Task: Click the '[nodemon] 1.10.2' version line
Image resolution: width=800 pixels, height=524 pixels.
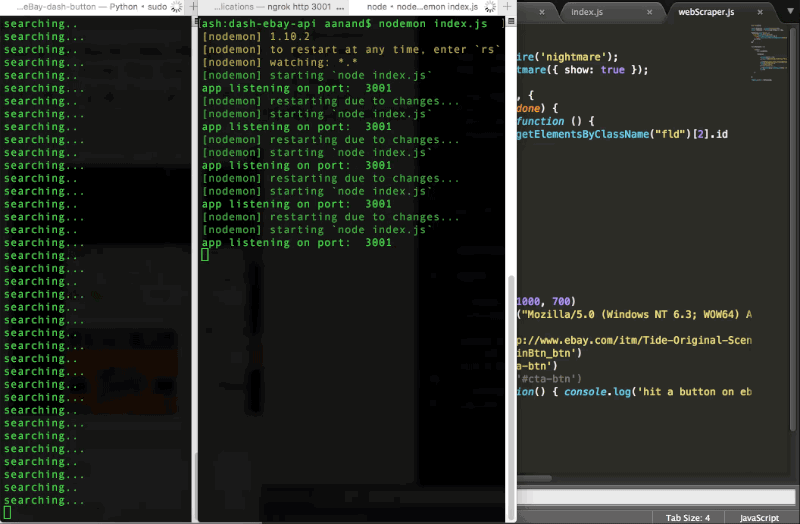Action: pyautogui.click(x=256, y=37)
